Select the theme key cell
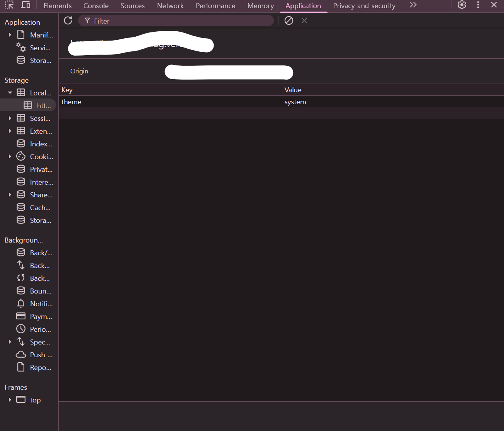The image size is (504, 431). pos(170,102)
